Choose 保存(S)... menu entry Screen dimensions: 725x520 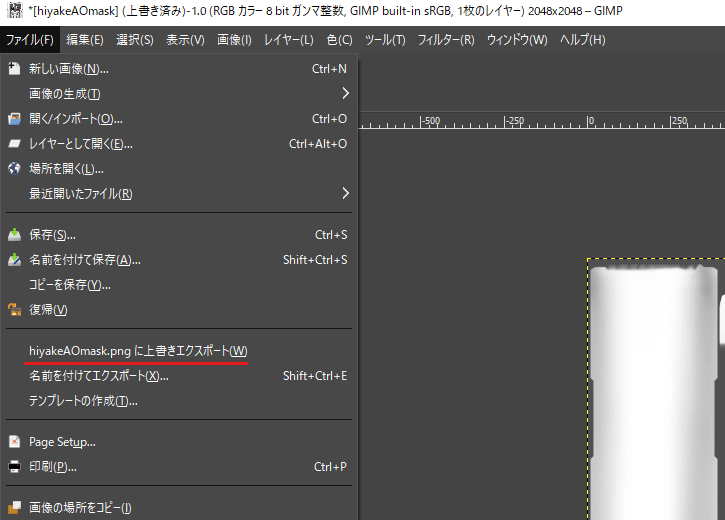point(179,235)
